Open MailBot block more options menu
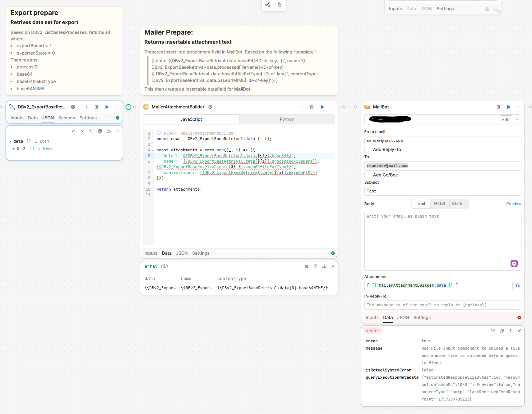Viewport: 532px width, 414px height. pos(519,107)
